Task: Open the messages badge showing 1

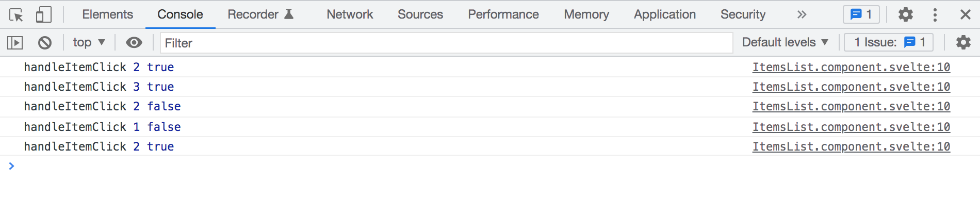Action: click(861, 14)
